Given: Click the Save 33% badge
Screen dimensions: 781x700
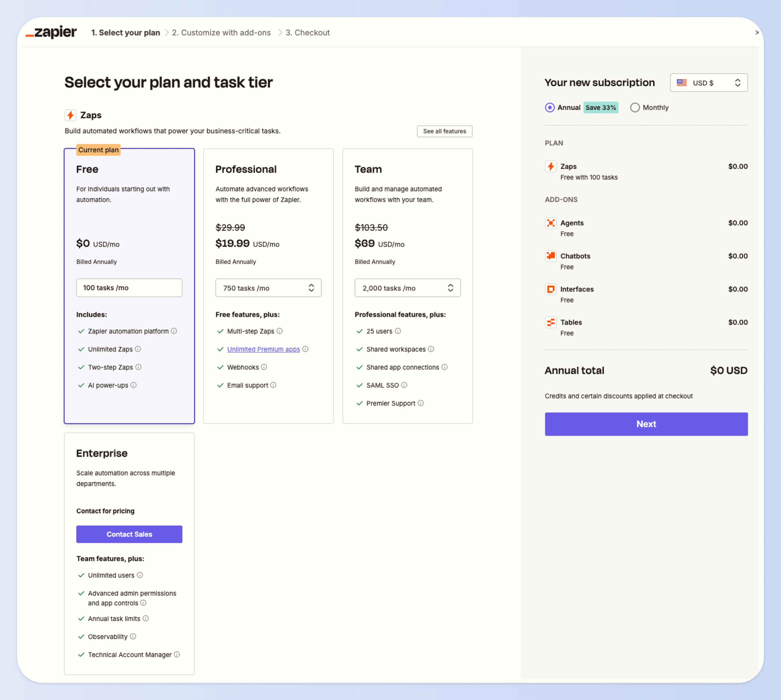Looking at the screenshot, I should (x=600, y=108).
